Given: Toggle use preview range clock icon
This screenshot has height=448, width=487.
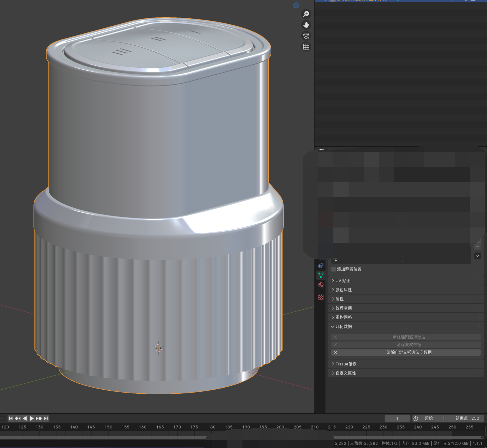Looking at the screenshot, I should click(416, 418).
